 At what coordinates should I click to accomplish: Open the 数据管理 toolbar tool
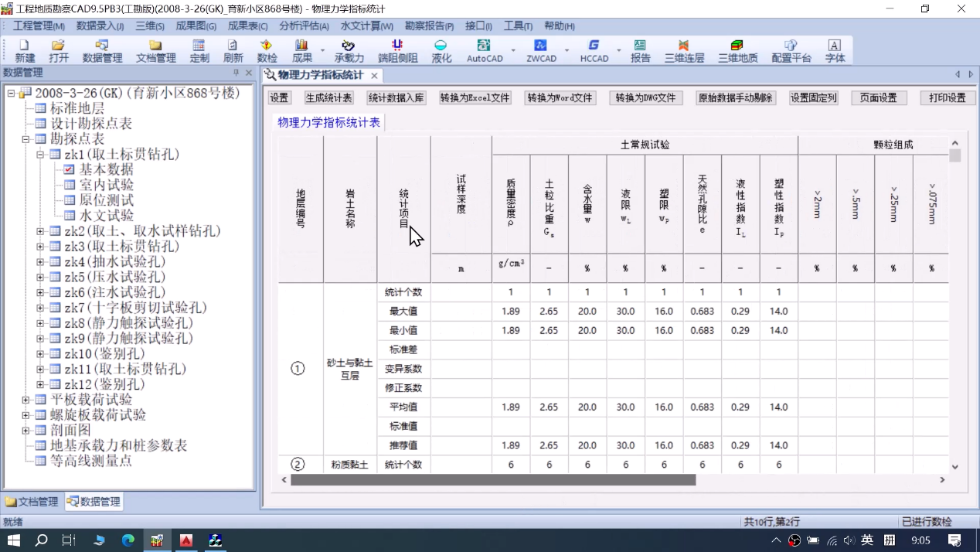102,51
